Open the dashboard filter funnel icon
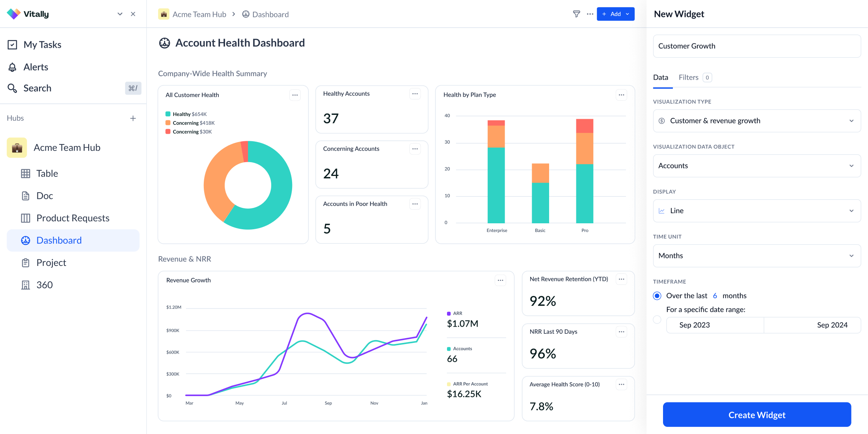868x434 pixels. (576, 14)
